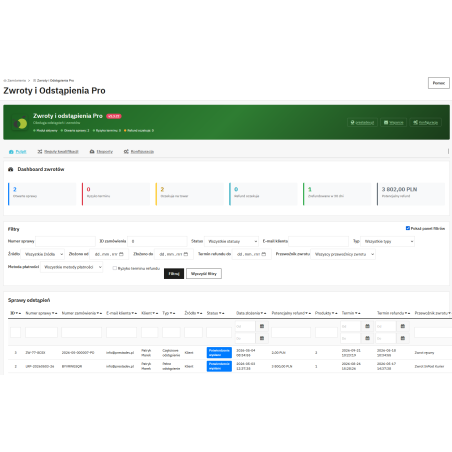Open Termin 'Od' calendar icon
Screen dimensions: 452x452
(367, 326)
